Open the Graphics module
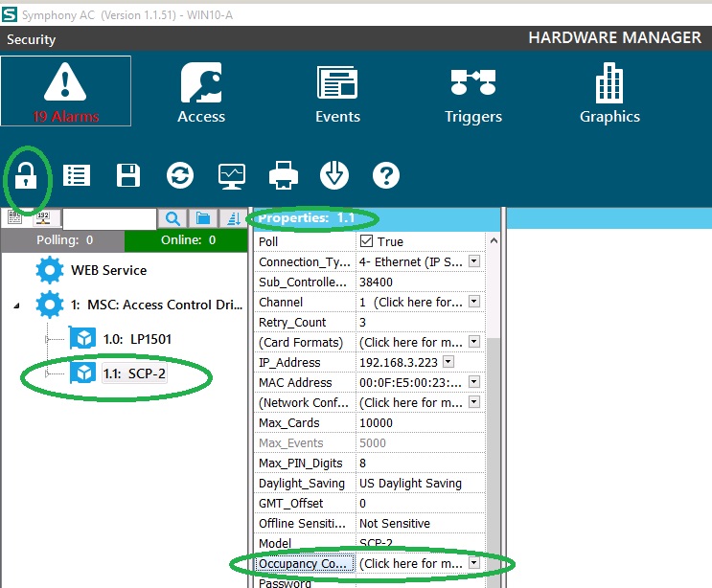This screenshot has width=712, height=588. 609,94
